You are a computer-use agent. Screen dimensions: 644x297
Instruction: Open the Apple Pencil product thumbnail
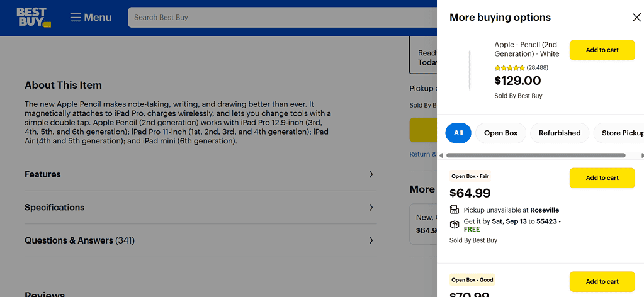[470, 70]
